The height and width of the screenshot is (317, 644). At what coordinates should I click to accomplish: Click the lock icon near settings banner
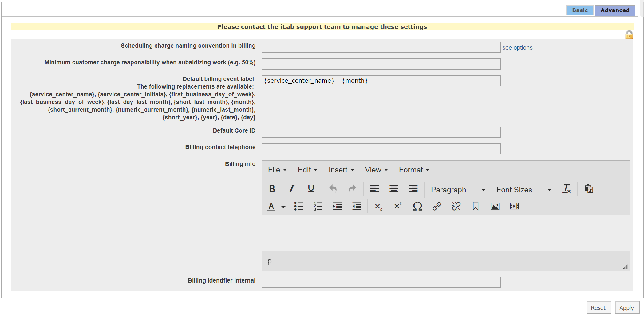pos(629,35)
